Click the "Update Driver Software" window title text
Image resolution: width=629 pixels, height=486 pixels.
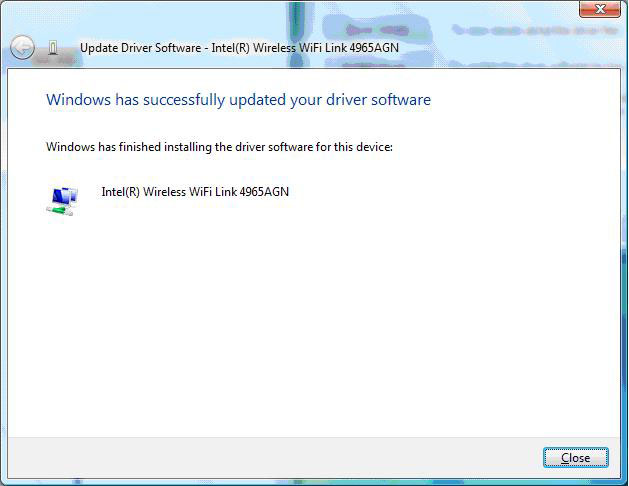pyautogui.click(x=239, y=48)
